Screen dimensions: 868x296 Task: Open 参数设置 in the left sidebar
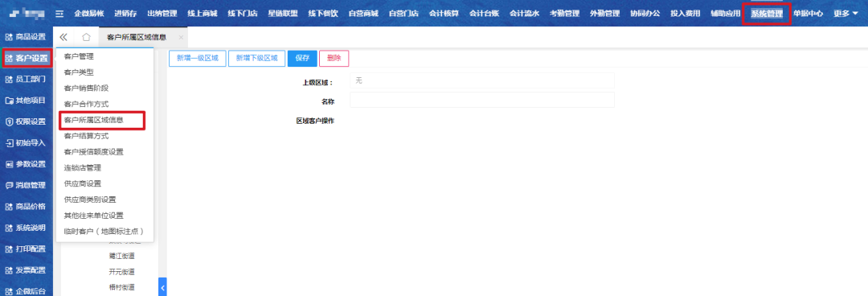26,164
